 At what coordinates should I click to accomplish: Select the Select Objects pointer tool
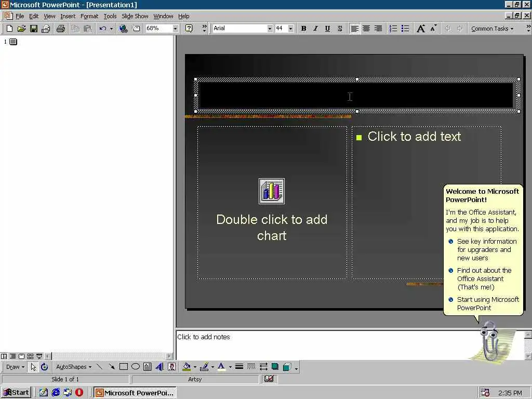point(33,367)
